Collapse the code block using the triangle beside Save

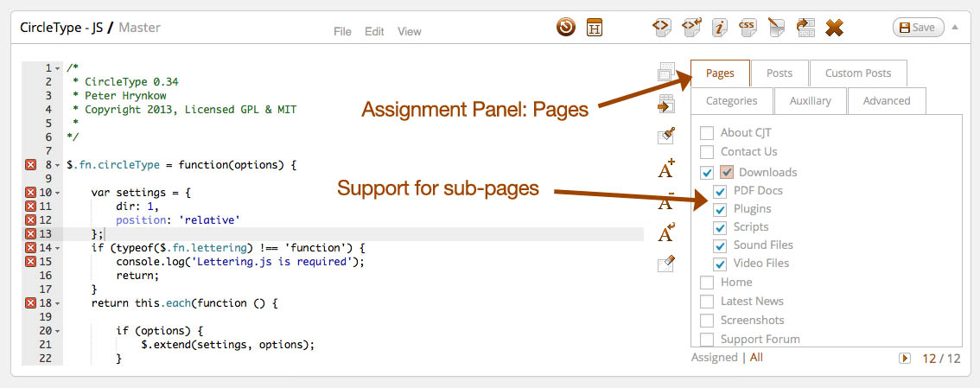point(955,27)
